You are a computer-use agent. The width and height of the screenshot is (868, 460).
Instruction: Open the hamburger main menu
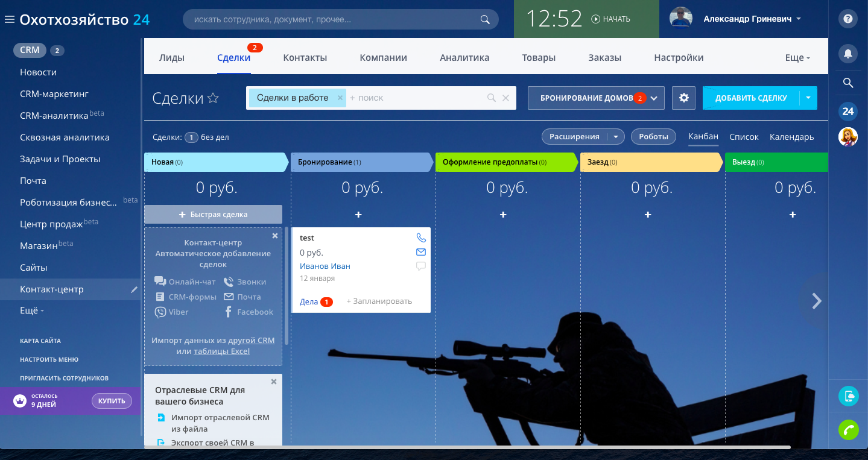(9, 19)
